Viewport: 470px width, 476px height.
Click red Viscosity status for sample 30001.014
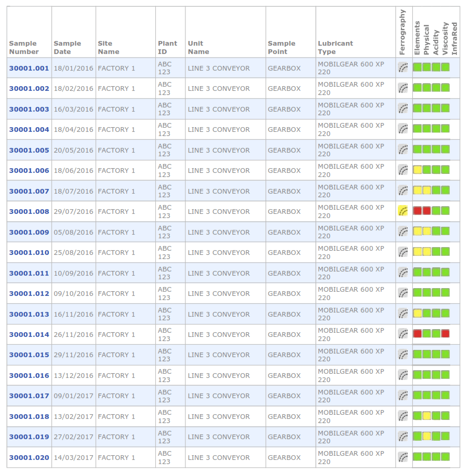click(446, 334)
